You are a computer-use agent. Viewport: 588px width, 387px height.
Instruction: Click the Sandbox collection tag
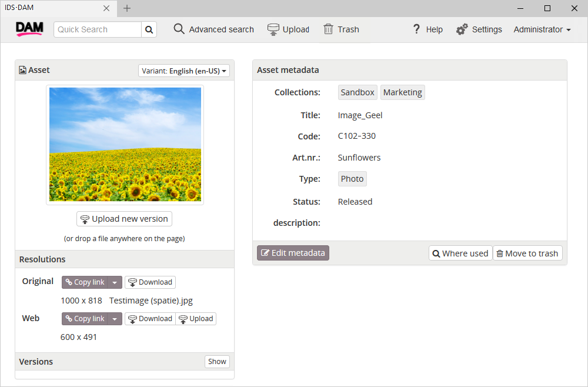358,92
